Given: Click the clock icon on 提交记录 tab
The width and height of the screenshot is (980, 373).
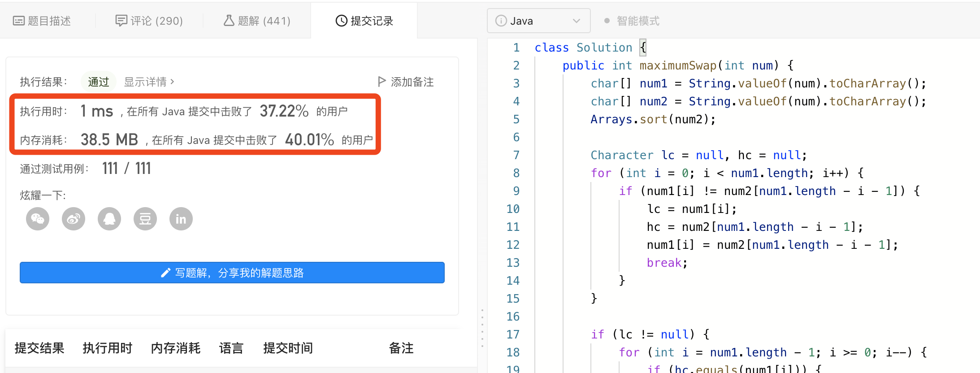Looking at the screenshot, I should click(x=342, y=21).
